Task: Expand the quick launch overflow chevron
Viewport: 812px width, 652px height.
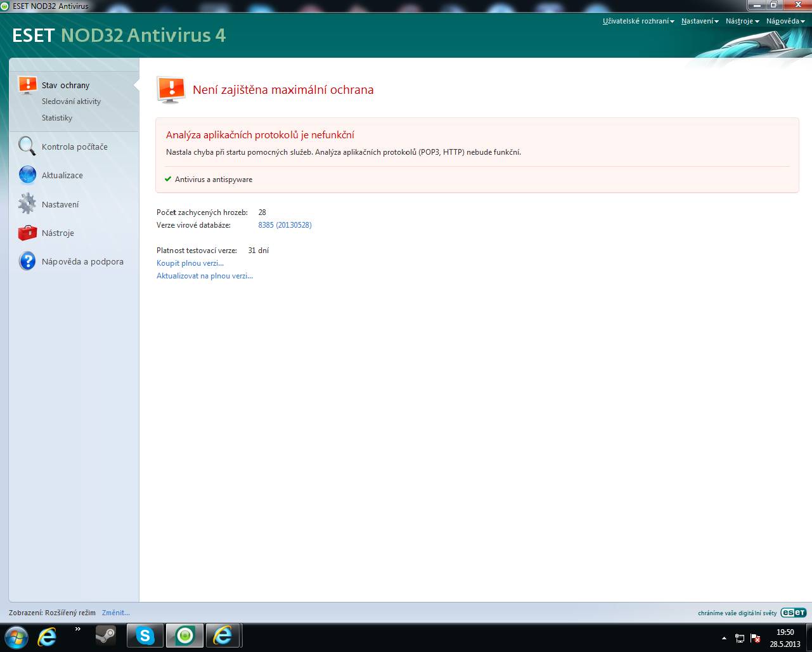Action: tap(78, 629)
